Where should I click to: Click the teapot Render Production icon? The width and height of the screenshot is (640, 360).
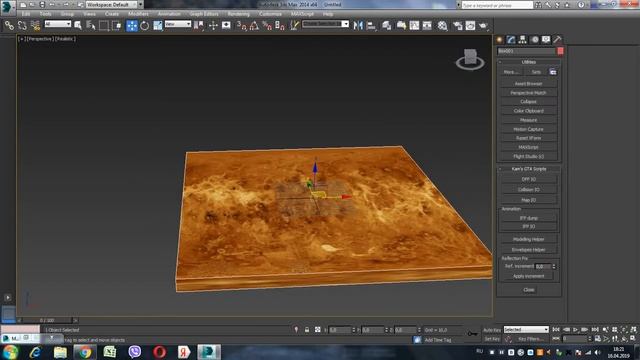tap(483, 25)
